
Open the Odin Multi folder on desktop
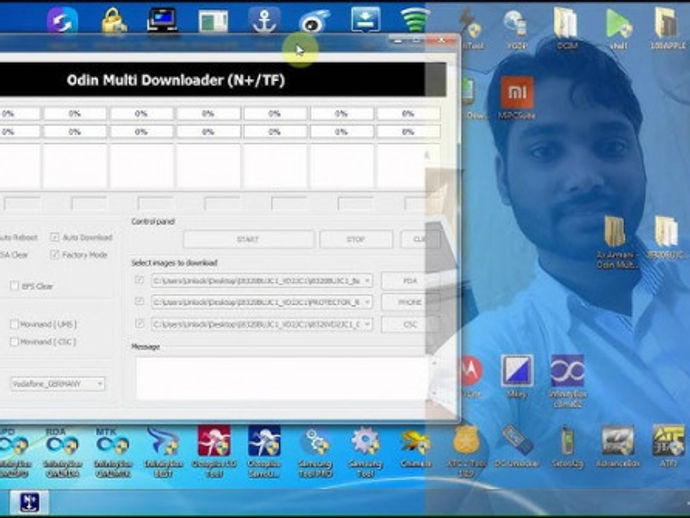pyautogui.click(x=616, y=241)
